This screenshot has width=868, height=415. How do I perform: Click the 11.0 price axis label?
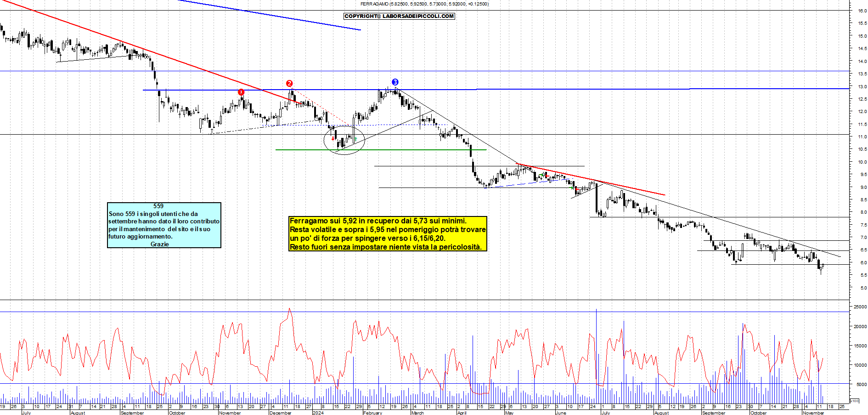click(x=862, y=137)
